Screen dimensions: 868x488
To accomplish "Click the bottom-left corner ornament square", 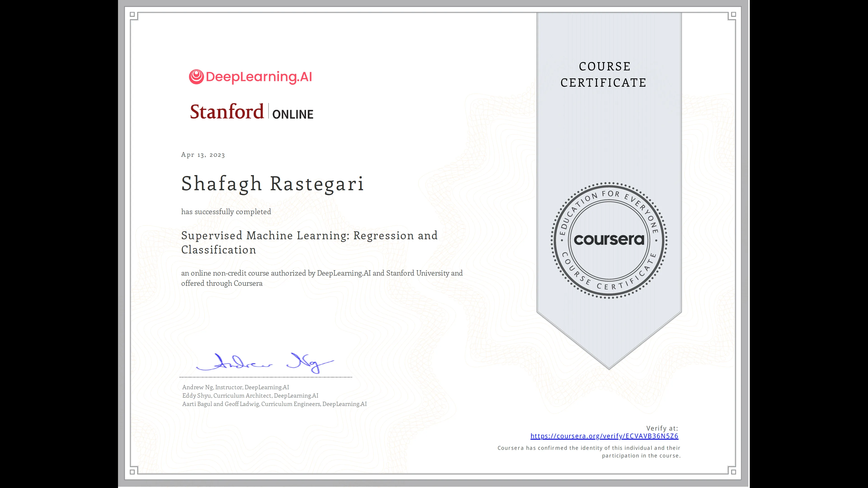I will 132,472.
